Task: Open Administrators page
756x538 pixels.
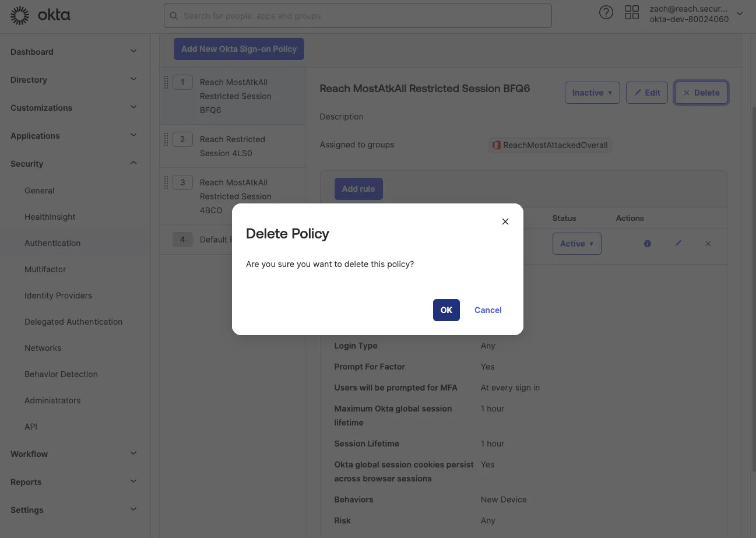Action: pos(52,400)
